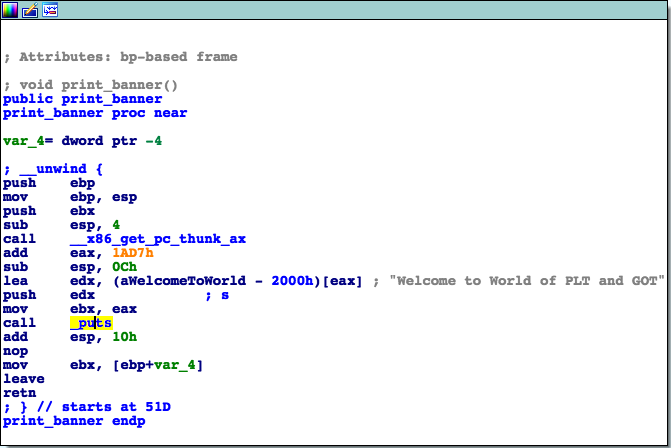Click the 'mov ebx, eax' instruction
Viewport: 671px width, 448px height.
(70, 309)
